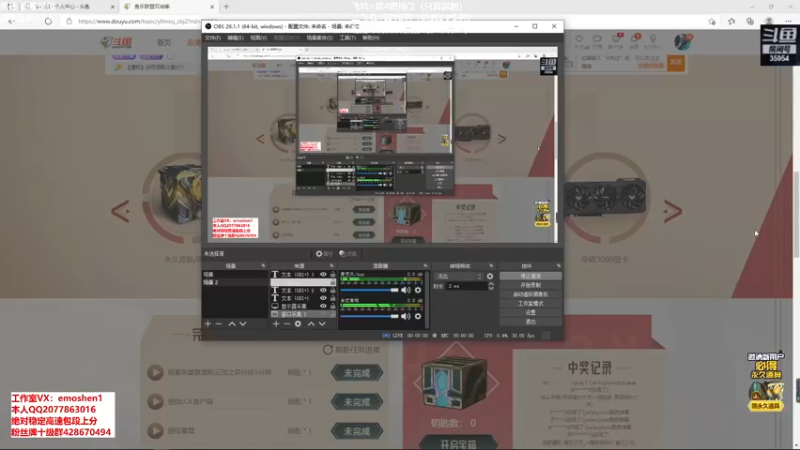Refresh the browser page

pos(48,21)
